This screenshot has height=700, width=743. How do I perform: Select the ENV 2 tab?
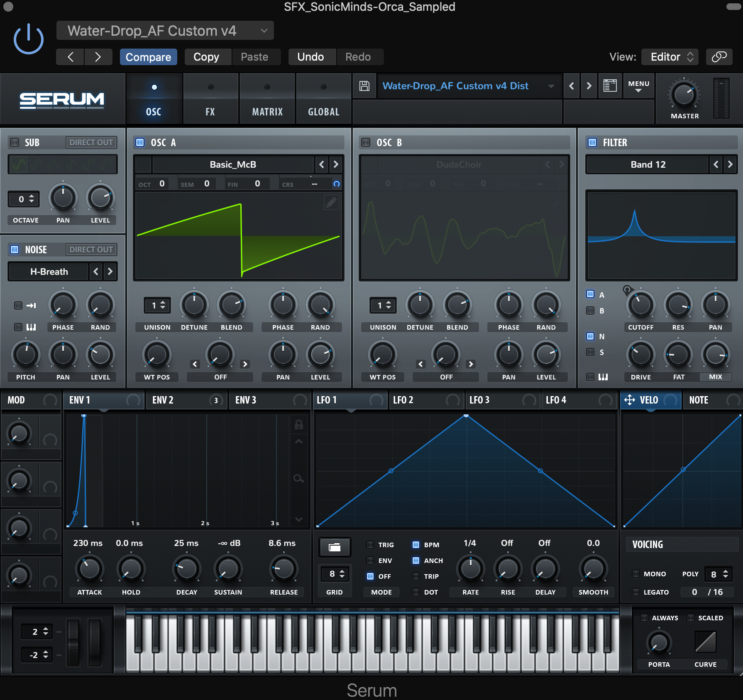click(186, 400)
